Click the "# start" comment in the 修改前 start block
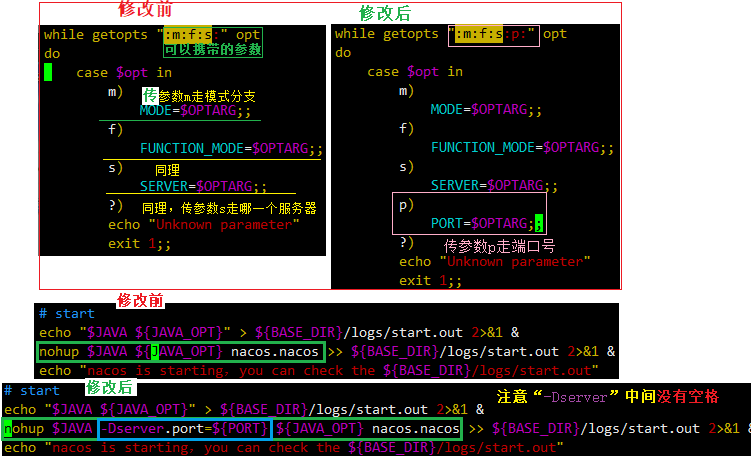The width and height of the screenshot is (751, 457). point(67,314)
